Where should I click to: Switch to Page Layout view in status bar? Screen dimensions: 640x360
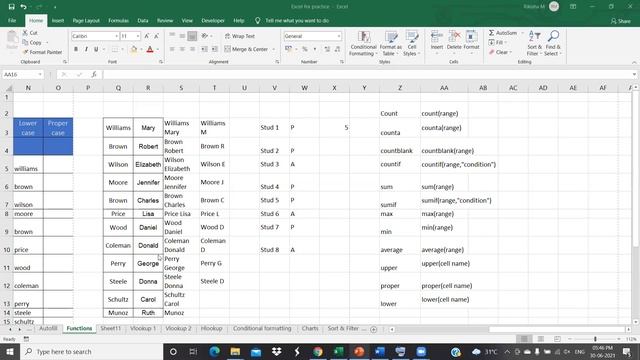tap(541, 339)
